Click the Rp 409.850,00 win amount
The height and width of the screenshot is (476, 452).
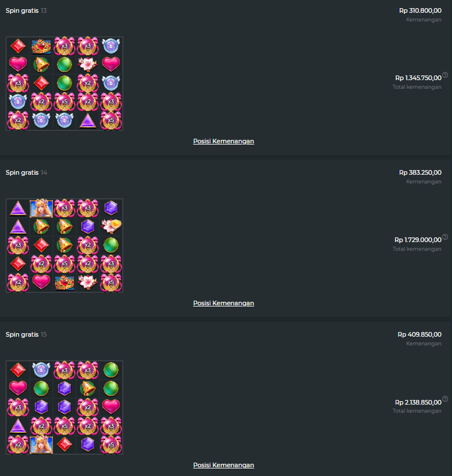[419, 334]
